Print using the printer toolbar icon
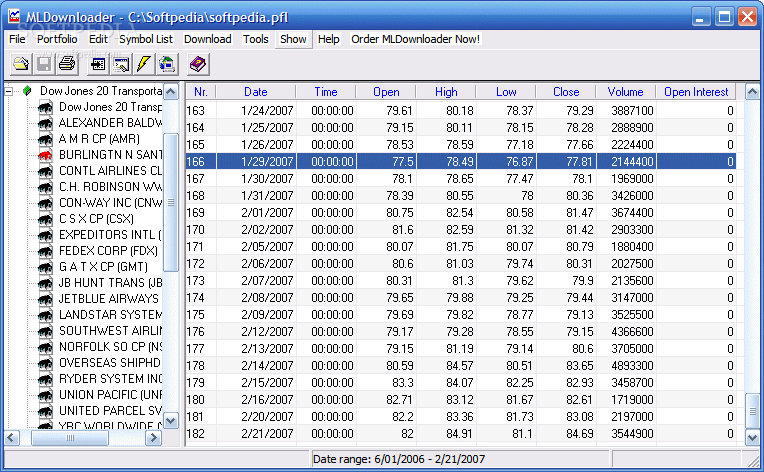The height and width of the screenshot is (472, 764). click(x=67, y=64)
